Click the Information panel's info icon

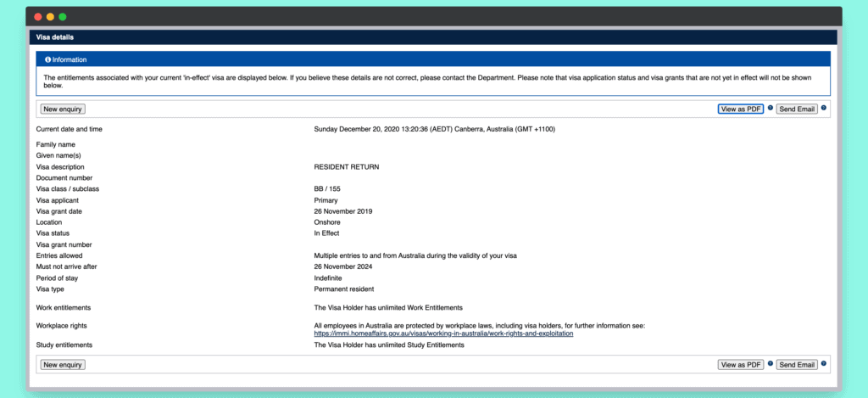(x=47, y=60)
